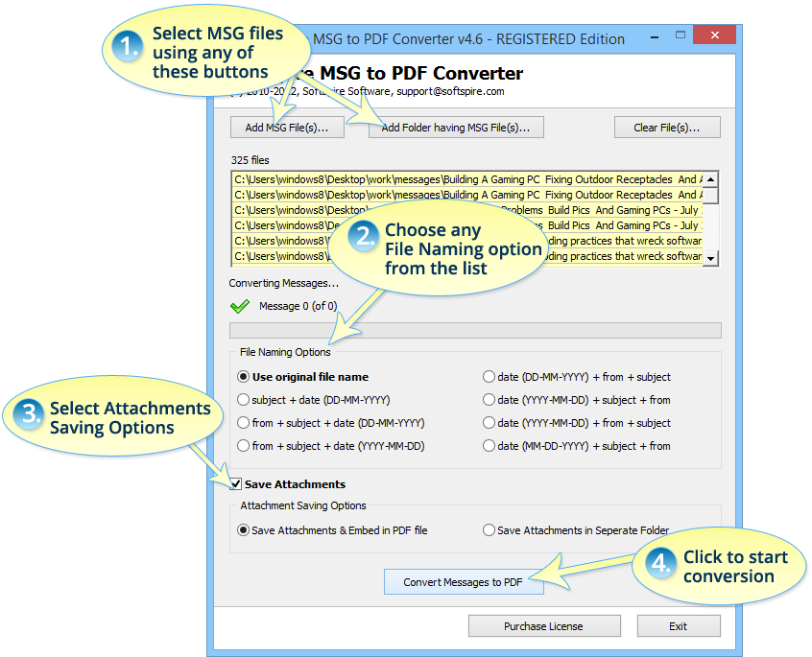Click the Add MSG File(s)... button
This screenshot has width=812, height=657.
point(287,128)
